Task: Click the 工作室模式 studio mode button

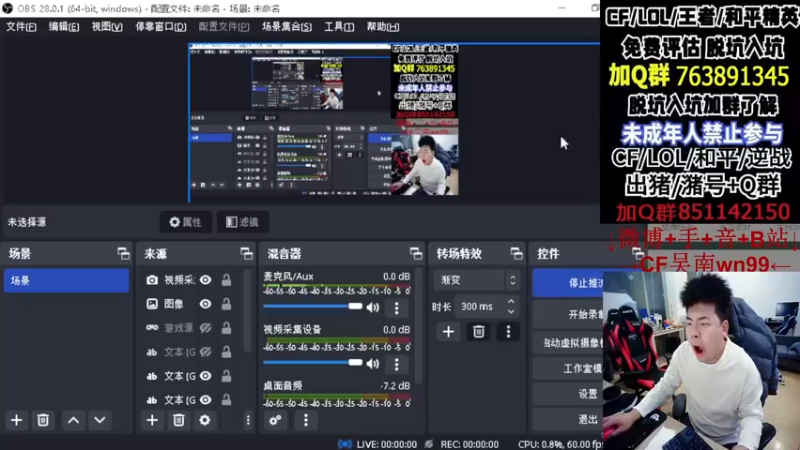Action: tap(568, 368)
